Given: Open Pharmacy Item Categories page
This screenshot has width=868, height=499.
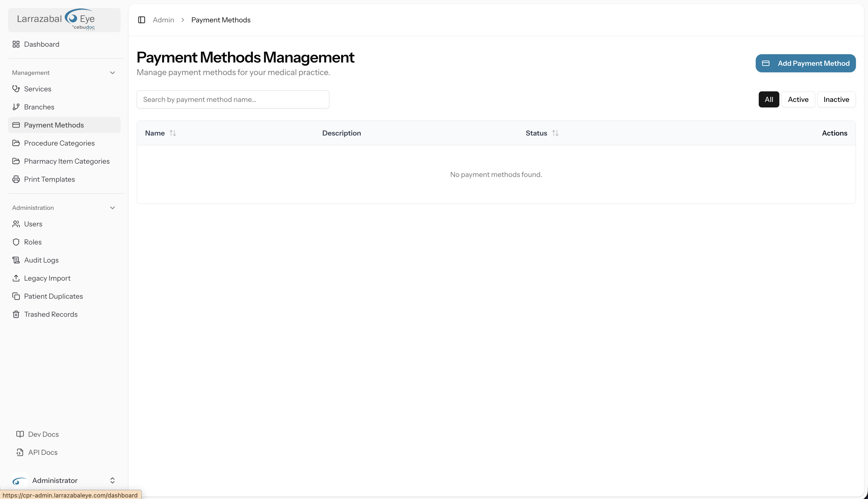Looking at the screenshot, I should (65, 161).
